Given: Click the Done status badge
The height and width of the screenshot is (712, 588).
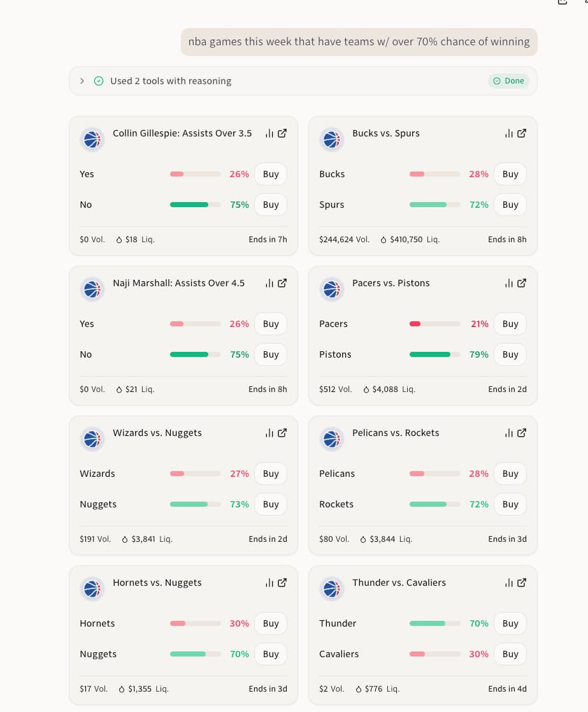Looking at the screenshot, I should coord(508,81).
